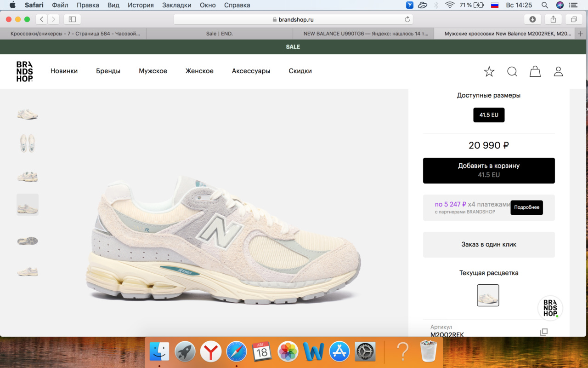Open the Safari share button
This screenshot has width=588, height=368.
553,19
